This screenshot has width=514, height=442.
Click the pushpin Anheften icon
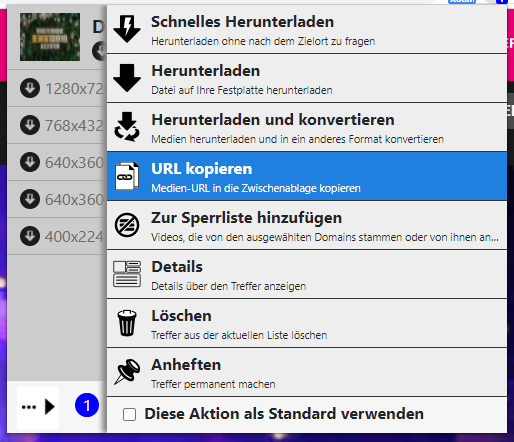tap(127, 372)
